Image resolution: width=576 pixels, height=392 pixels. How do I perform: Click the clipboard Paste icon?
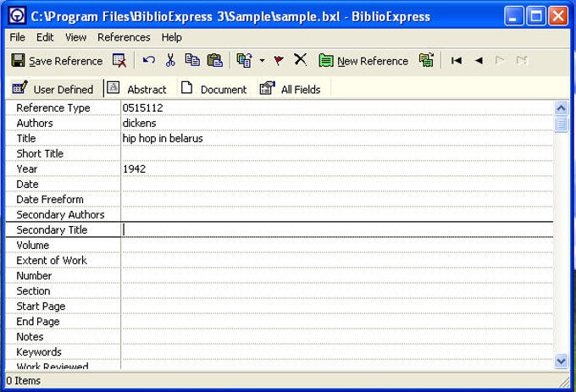coord(215,60)
